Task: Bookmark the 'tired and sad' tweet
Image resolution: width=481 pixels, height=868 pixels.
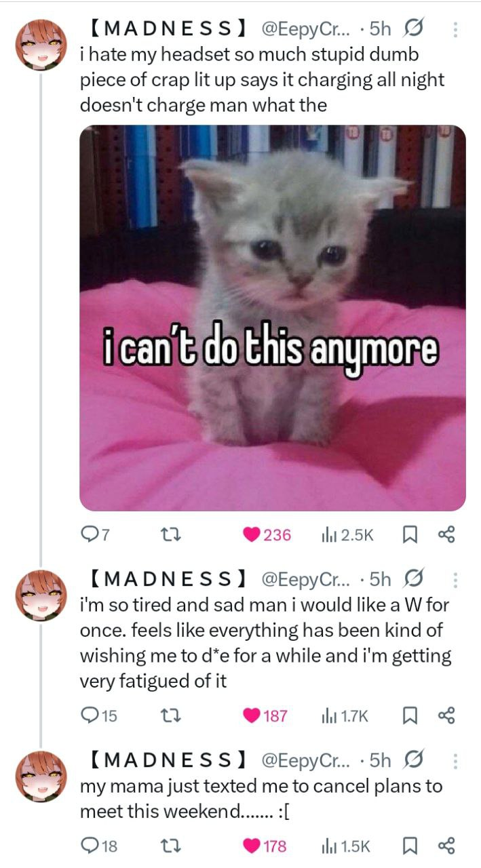Action: point(410,715)
